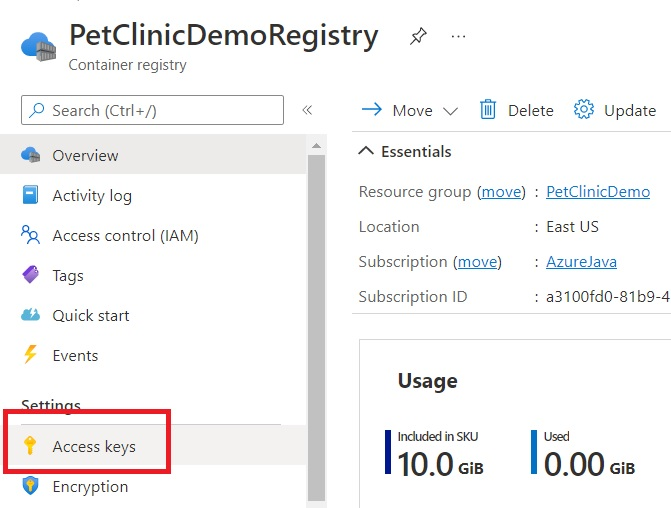Click the sidebar vertical scrollbar thumb
Screen dimensions: 671x508
pos(316,327)
